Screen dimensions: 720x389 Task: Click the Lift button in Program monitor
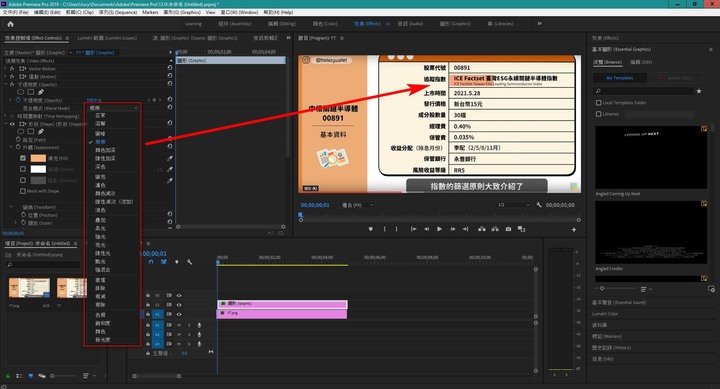482,229
